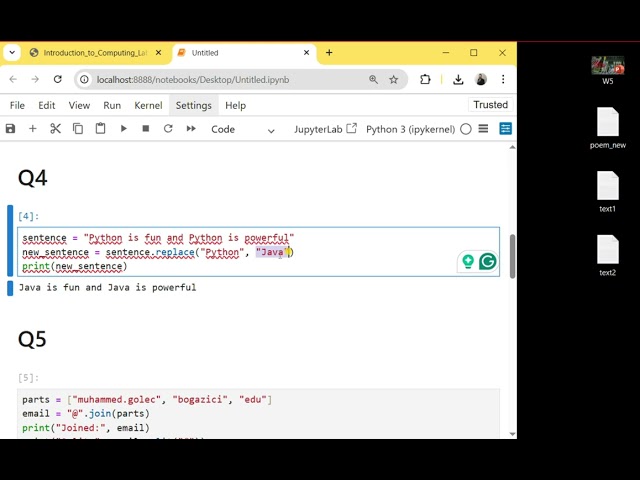640x480 pixels.
Task: Click the Grammarly green G icon
Action: pyautogui.click(x=487, y=261)
